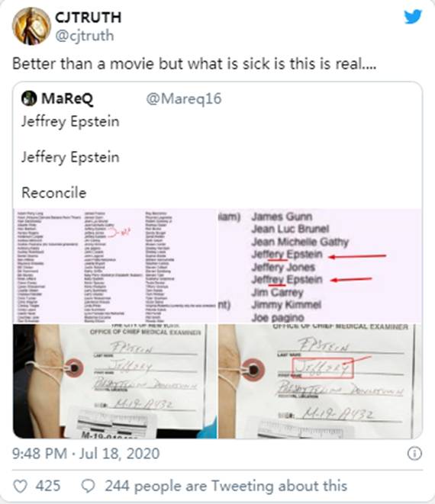Viewport: 435px width, 504px height.
Task: Open the zoomed names image with red arrows
Action: (320, 266)
